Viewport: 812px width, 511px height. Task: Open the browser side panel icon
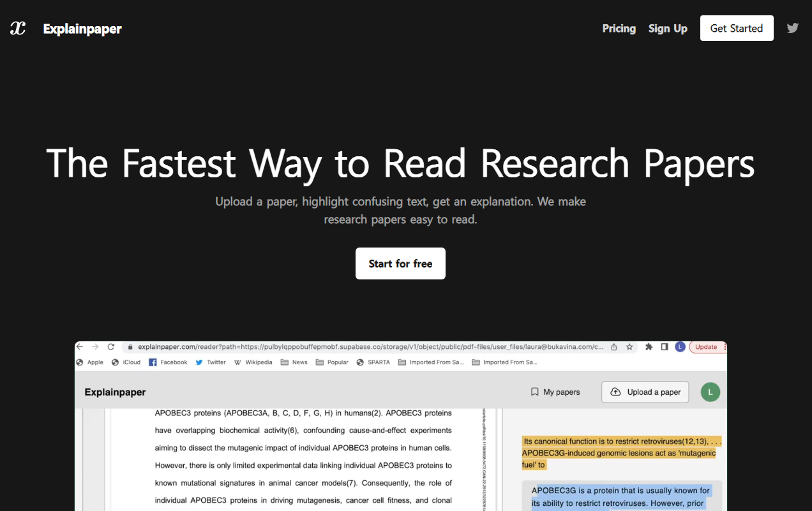(663, 346)
